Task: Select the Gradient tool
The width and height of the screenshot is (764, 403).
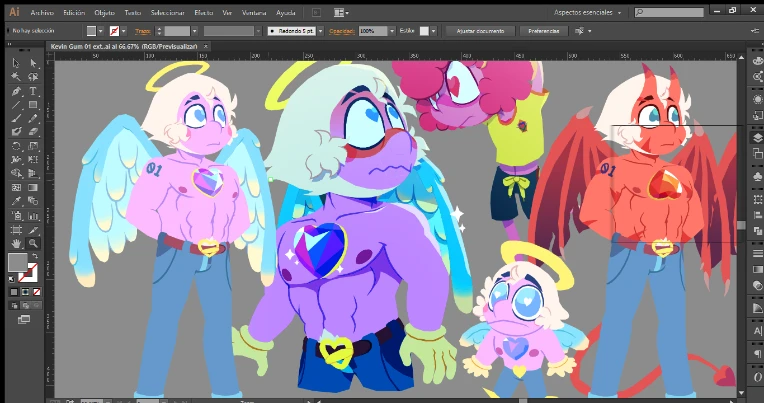Action: 33,187
